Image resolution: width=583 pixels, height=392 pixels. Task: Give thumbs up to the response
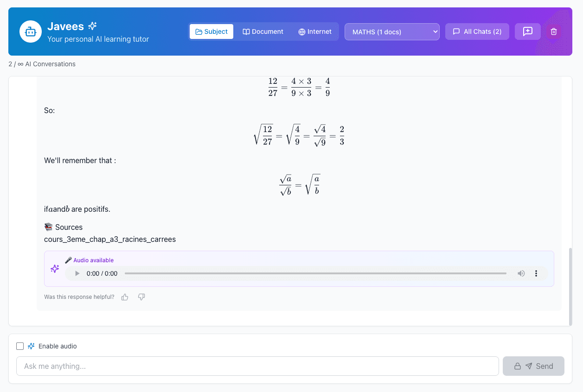(x=125, y=297)
